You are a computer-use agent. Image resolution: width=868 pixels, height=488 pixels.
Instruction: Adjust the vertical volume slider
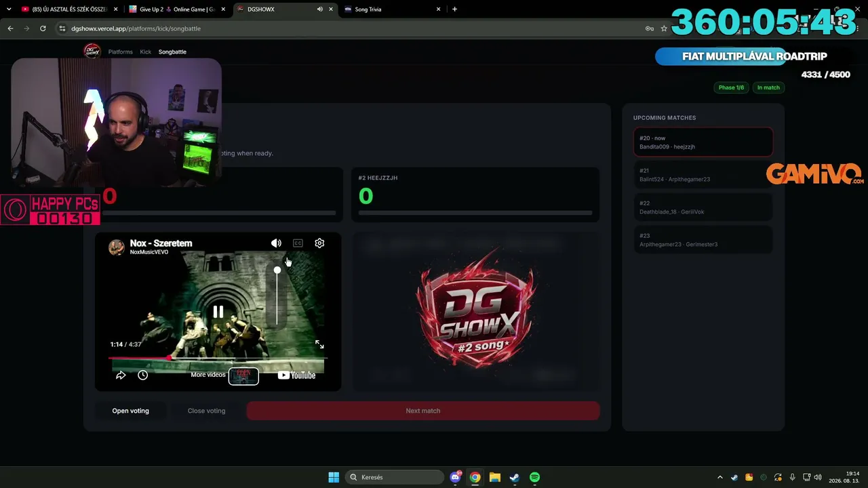click(277, 297)
